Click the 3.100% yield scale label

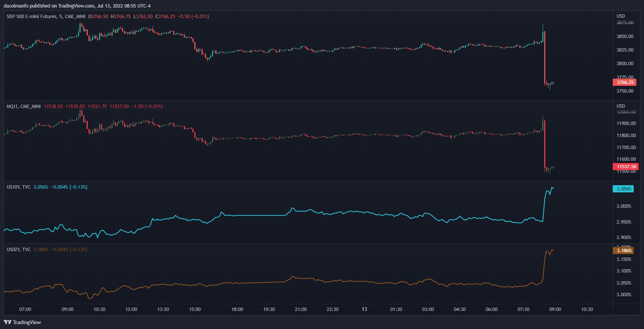624,271
